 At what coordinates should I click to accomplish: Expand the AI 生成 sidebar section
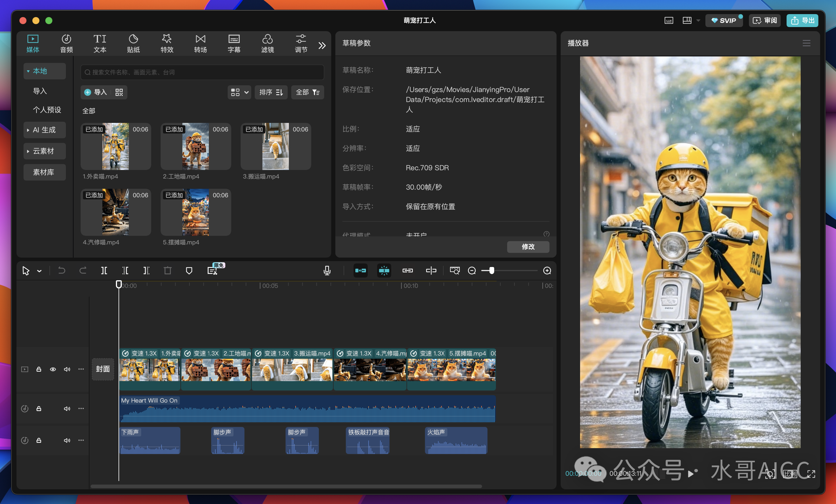[44, 130]
